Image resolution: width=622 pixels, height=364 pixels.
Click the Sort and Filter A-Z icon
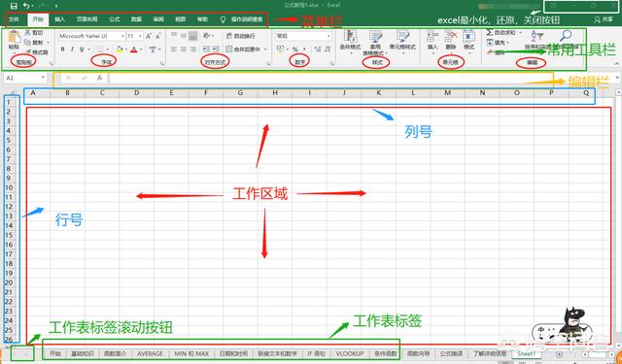point(537,36)
